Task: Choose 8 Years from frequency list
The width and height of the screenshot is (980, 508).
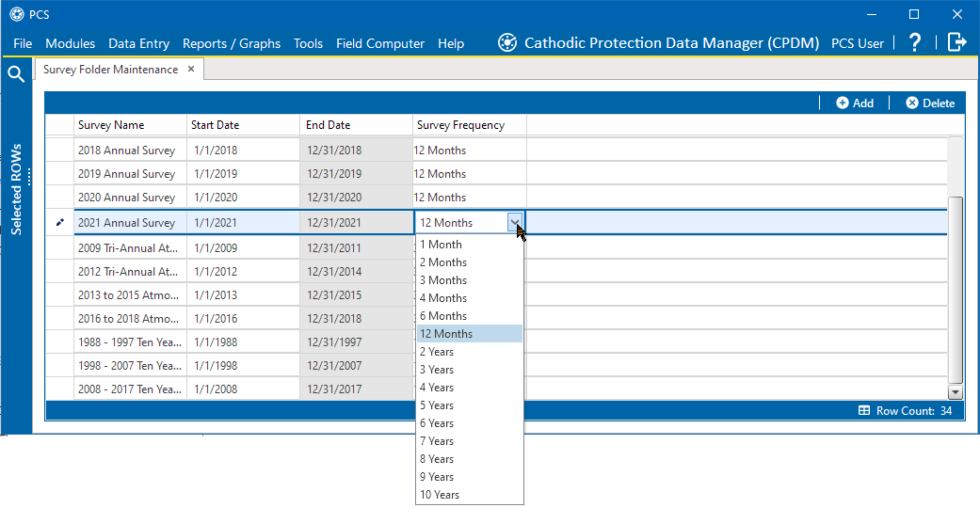Action: point(470,459)
